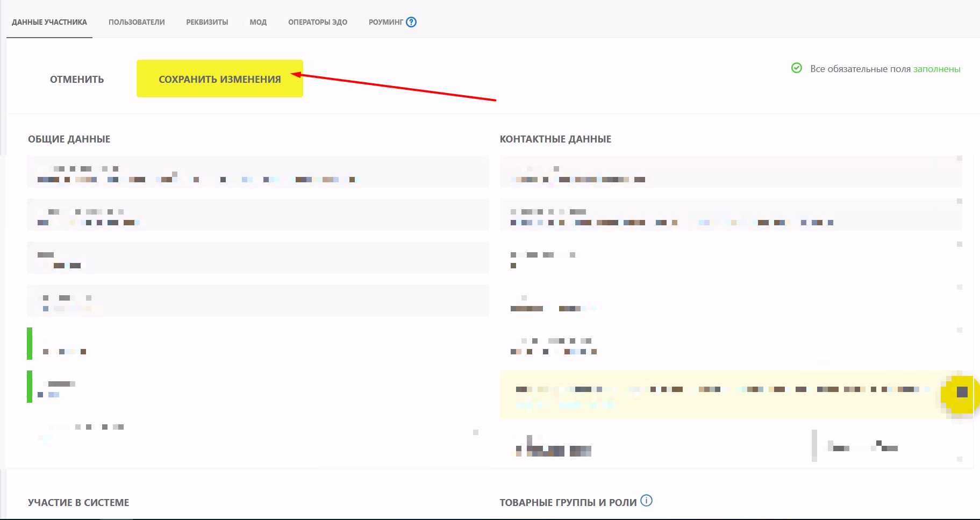Click the Товарные группы и роли heading
This screenshot has width=980, height=520.
pyautogui.click(x=568, y=503)
